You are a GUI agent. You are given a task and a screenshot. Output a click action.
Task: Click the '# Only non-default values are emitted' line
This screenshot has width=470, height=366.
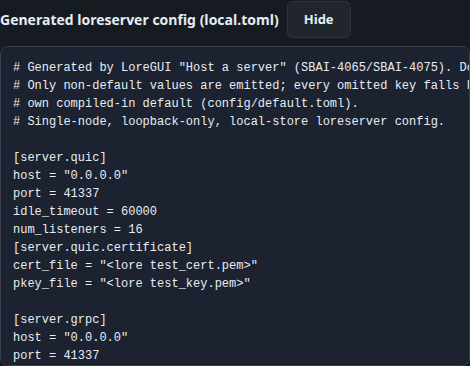pos(241,85)
